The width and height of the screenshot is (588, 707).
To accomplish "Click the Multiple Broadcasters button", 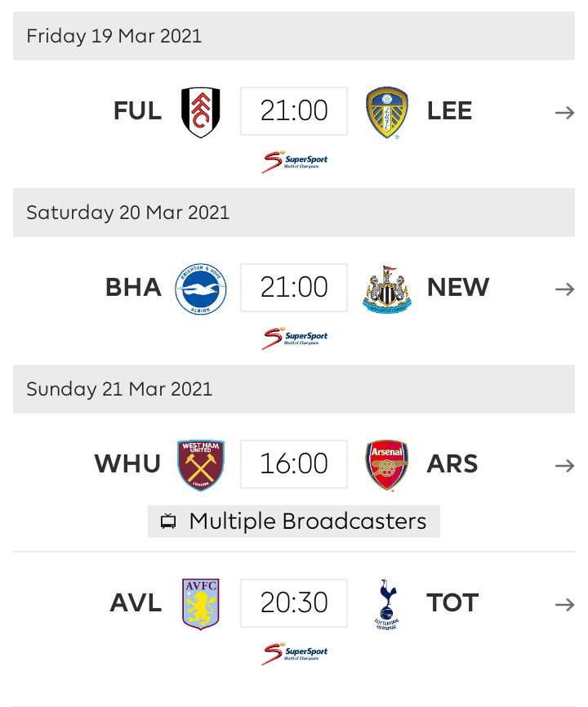I will (x=294, y=521).
